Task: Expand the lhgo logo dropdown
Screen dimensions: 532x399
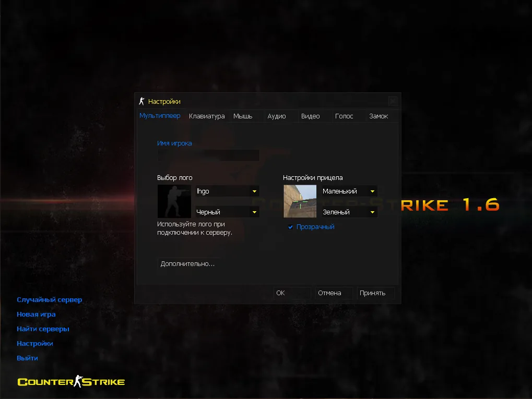Action: click(x=227, y=191)
